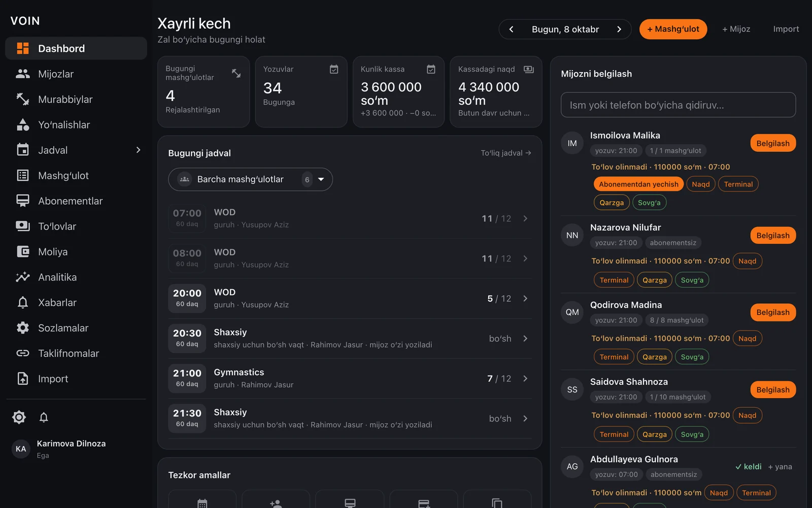Click the client search input field
The image size is (812, 508).
[678, 105]
